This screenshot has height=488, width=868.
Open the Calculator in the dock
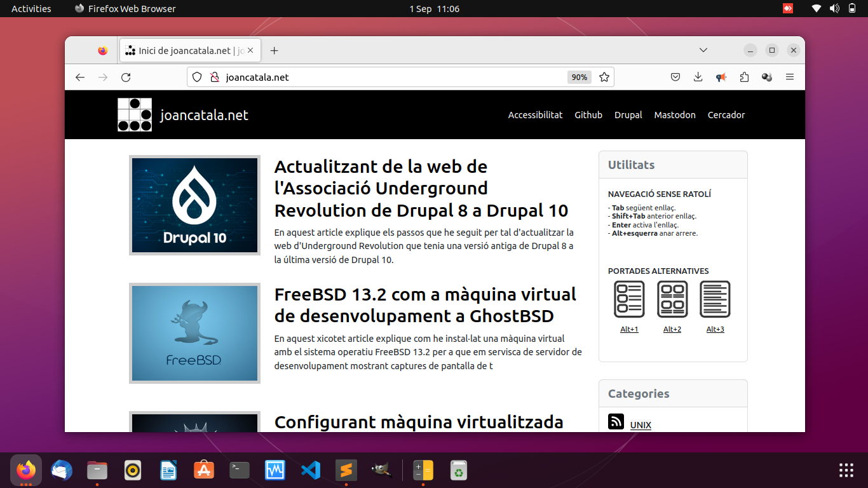pyautogui.click(x=423, y=470)
